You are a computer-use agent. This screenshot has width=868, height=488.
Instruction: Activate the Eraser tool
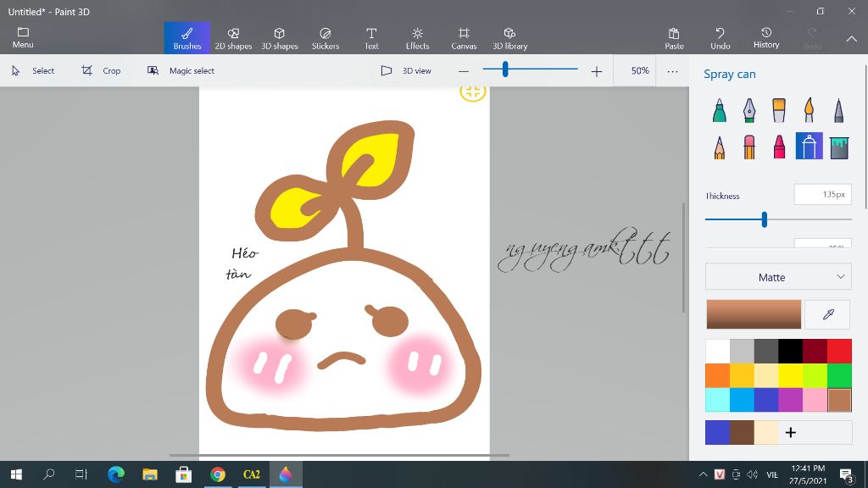(x=749, y=147)
